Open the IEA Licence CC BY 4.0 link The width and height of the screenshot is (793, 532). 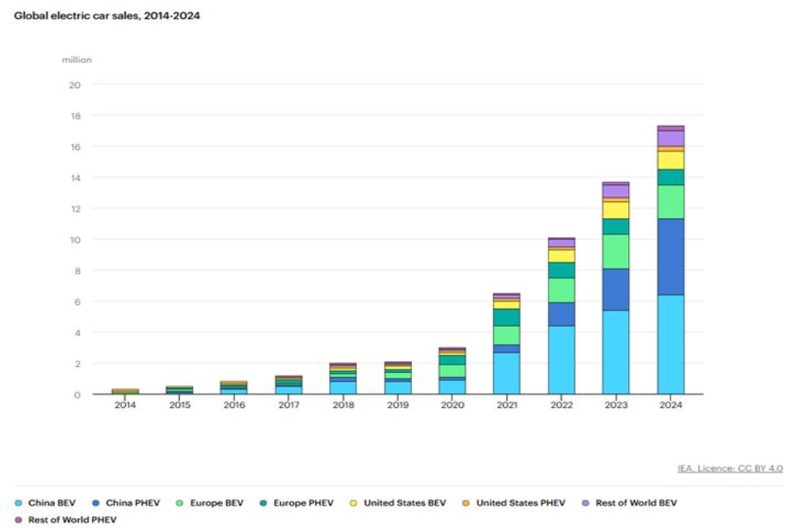(x=730, y=468)
